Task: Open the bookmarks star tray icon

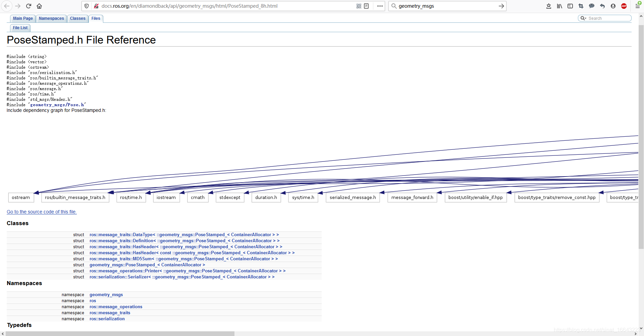Action: (x=549, y=6)
